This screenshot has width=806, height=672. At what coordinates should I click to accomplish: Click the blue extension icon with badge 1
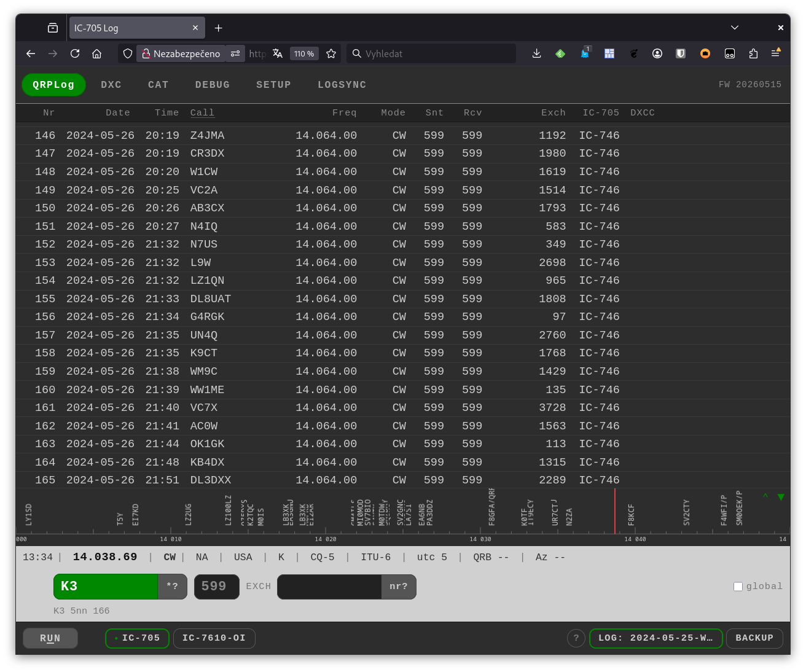click(585, 53)
